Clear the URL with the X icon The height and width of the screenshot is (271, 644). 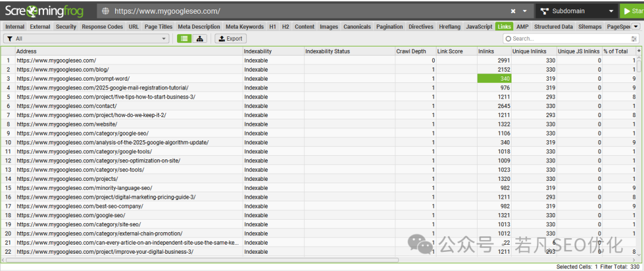click(x=513, y=11)
